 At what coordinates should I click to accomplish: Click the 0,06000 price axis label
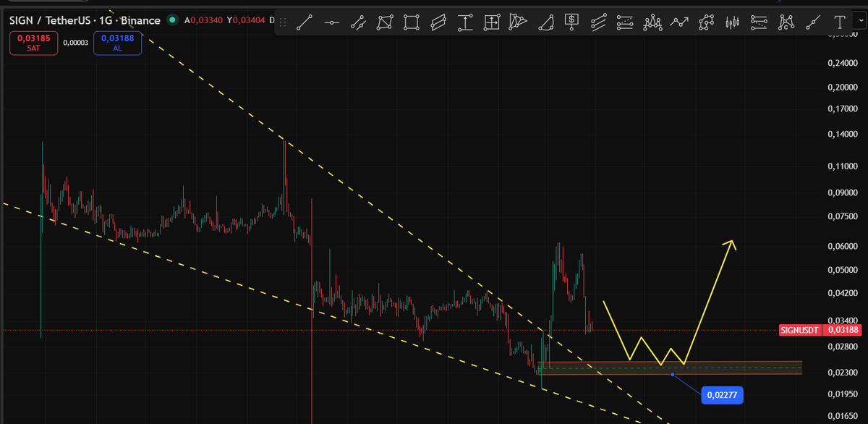coord(842,246)
